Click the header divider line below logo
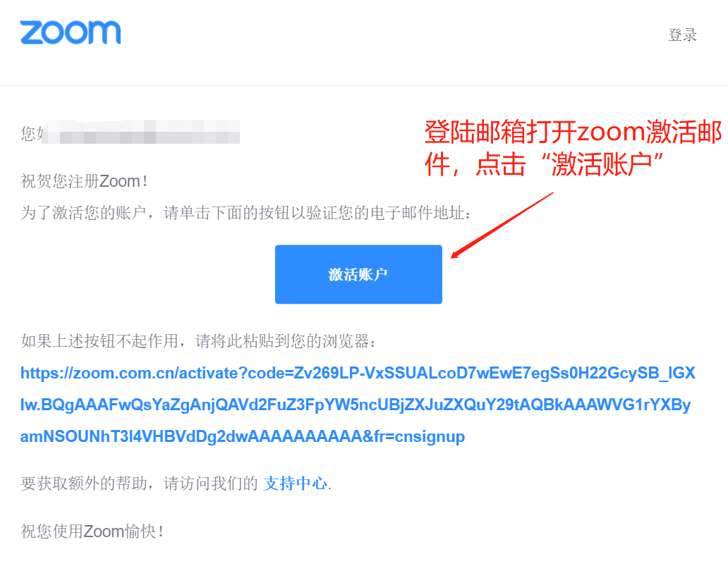 point(364,86)
